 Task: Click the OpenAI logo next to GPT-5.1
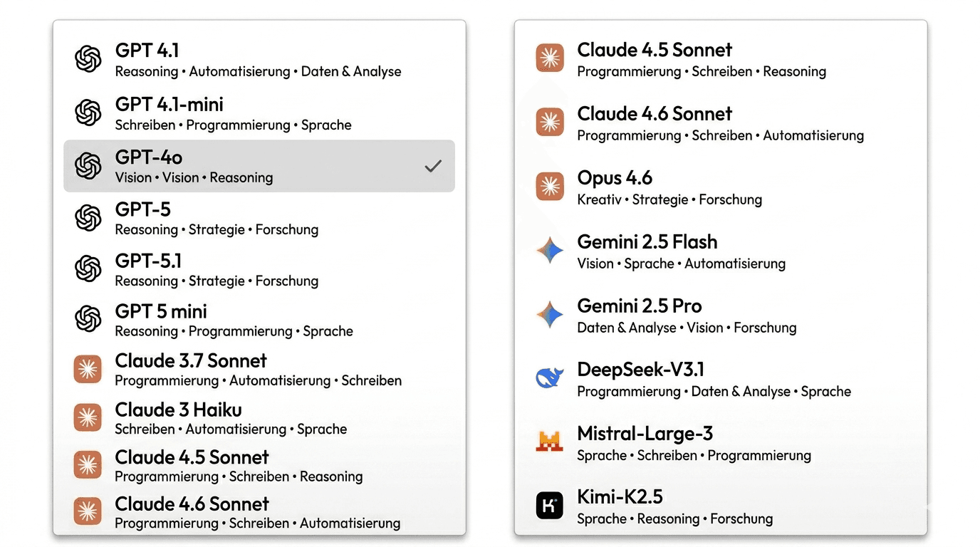pyautogui.click(x=88, y=269)
